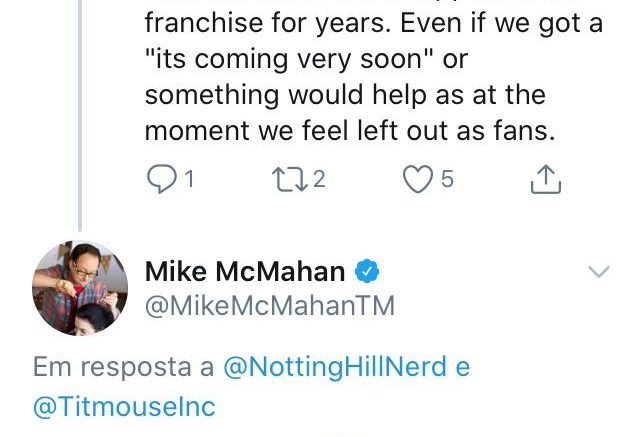Open the @NottingHillNerd mention link
This screenshot has width=640, height=437.
click(x=335, y=366)
